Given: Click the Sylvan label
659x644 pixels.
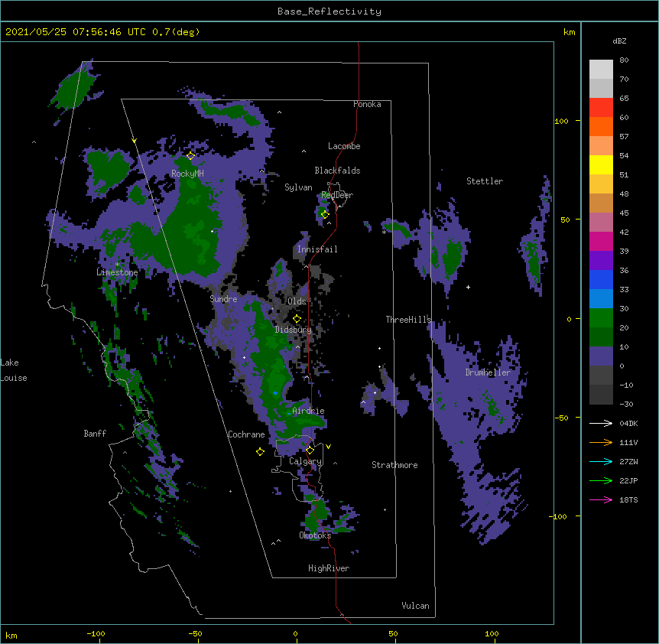Looking at the screenshot, I should (x=298, y=187).
